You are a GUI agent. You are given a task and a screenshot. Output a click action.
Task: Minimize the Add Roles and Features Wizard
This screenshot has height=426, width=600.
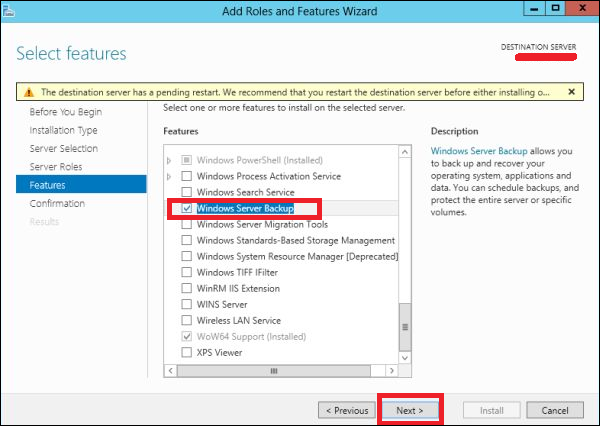pyautogui.click(x=535, y=9)
